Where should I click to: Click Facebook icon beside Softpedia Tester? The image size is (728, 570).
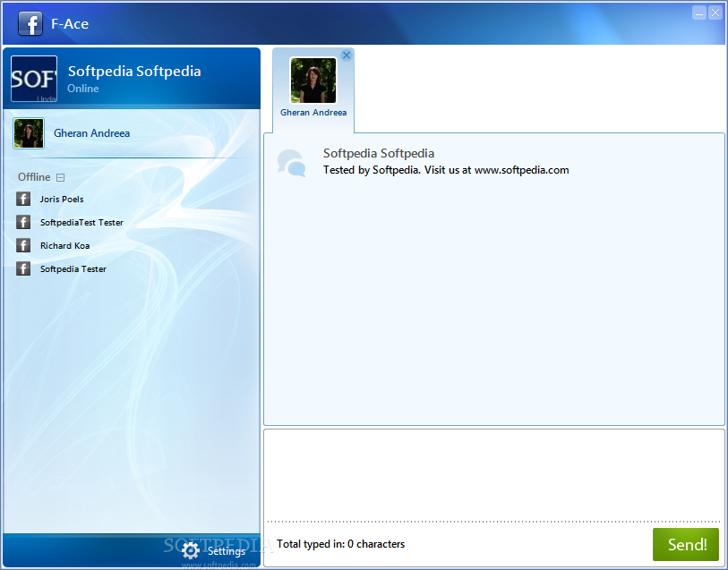point(23,268)
